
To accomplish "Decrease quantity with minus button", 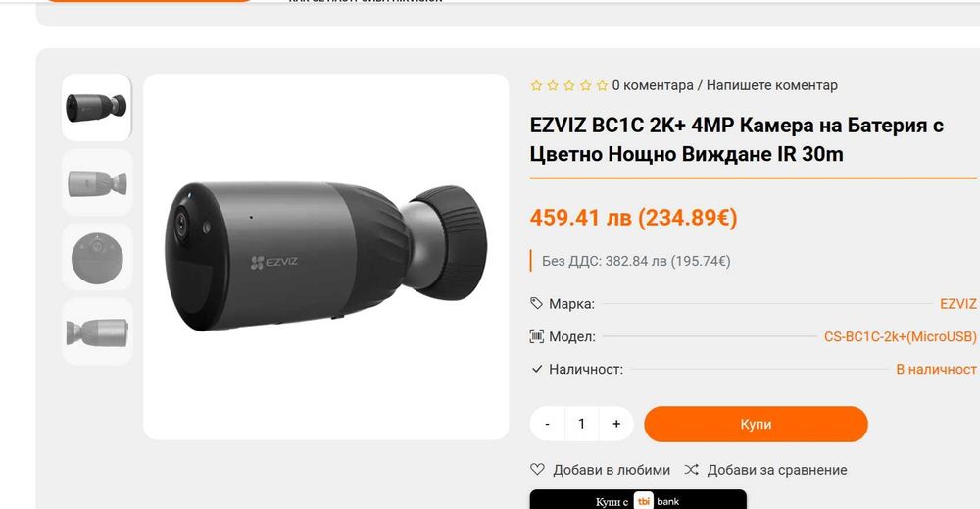I will coord(548,424).
